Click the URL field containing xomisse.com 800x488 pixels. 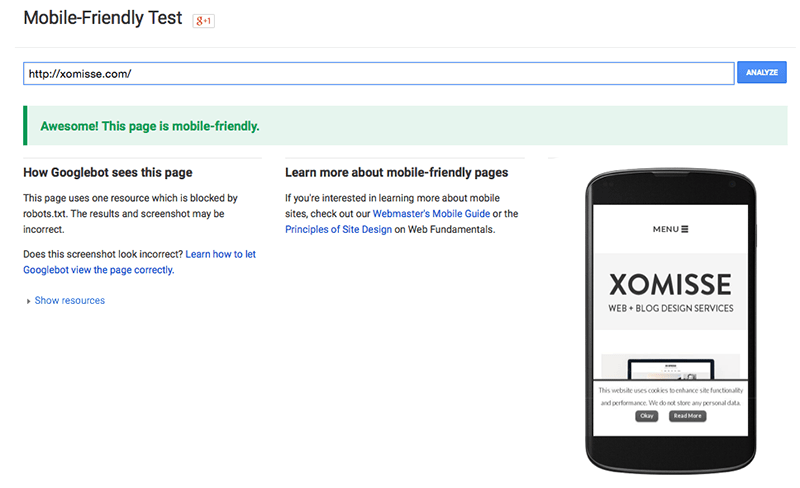[379, 74]
